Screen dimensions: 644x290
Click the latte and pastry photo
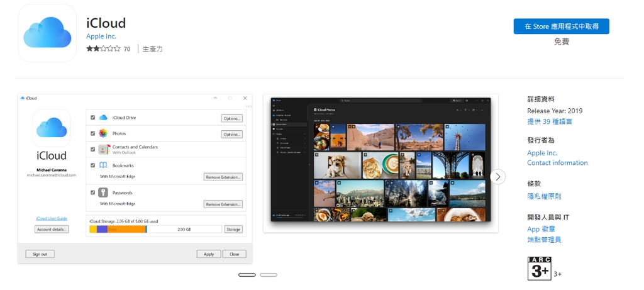380,165
